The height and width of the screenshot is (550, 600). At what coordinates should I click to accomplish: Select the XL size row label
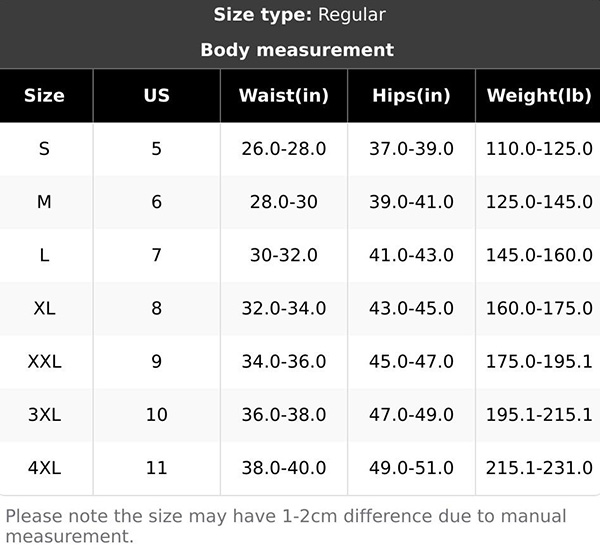[x=44, y=308]
